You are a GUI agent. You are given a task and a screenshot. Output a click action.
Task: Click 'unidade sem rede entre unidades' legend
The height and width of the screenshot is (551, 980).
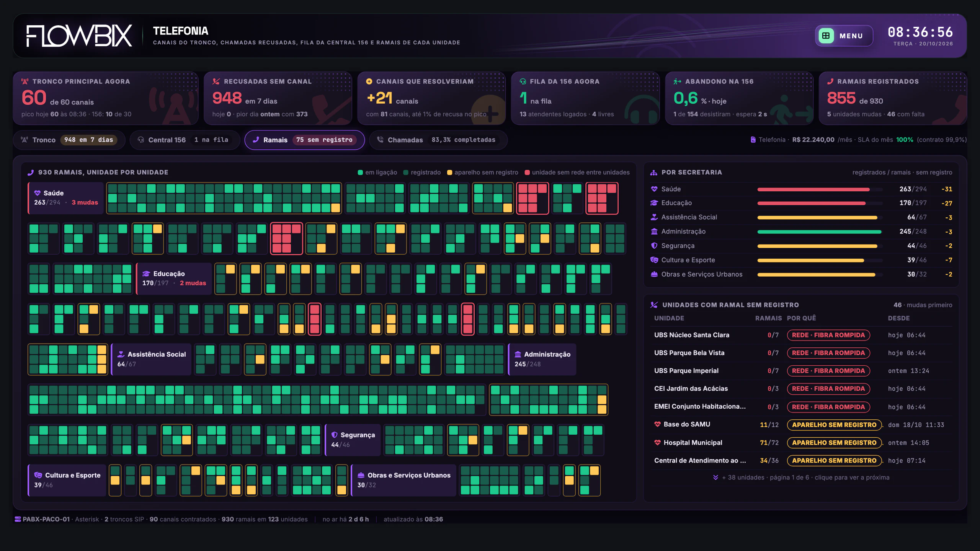pos(577,173)
